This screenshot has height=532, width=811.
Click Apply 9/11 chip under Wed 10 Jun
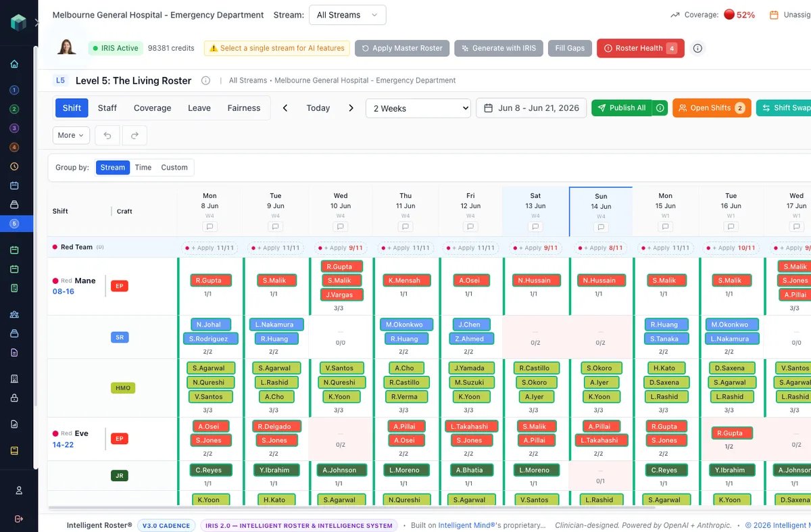[341, 247]
